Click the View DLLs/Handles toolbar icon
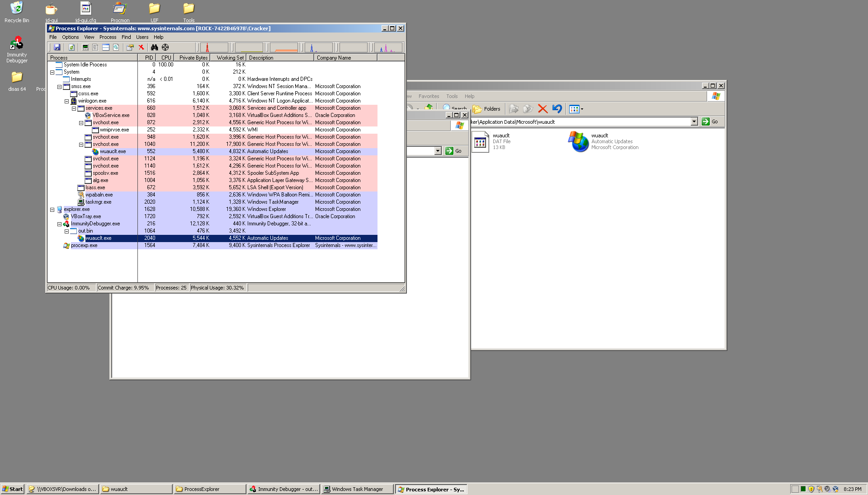 [116, 47]
